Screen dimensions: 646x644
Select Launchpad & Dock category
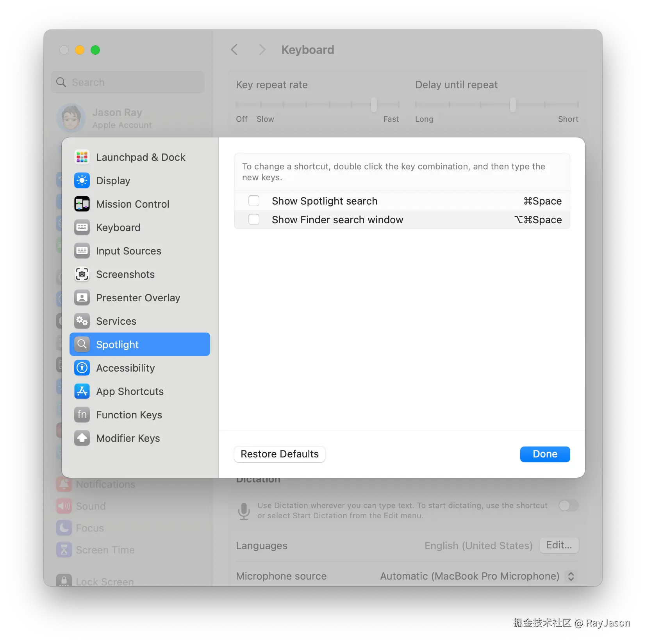click(x=140, y=157)
